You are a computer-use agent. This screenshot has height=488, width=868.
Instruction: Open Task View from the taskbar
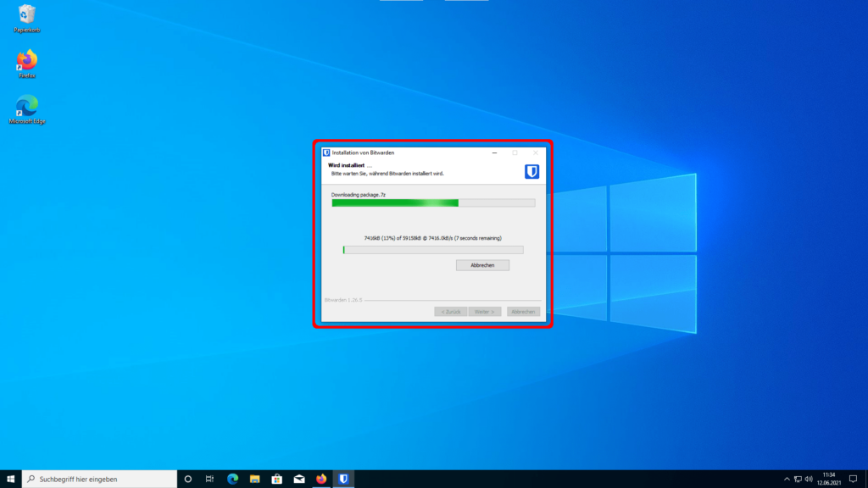[210, 480]
